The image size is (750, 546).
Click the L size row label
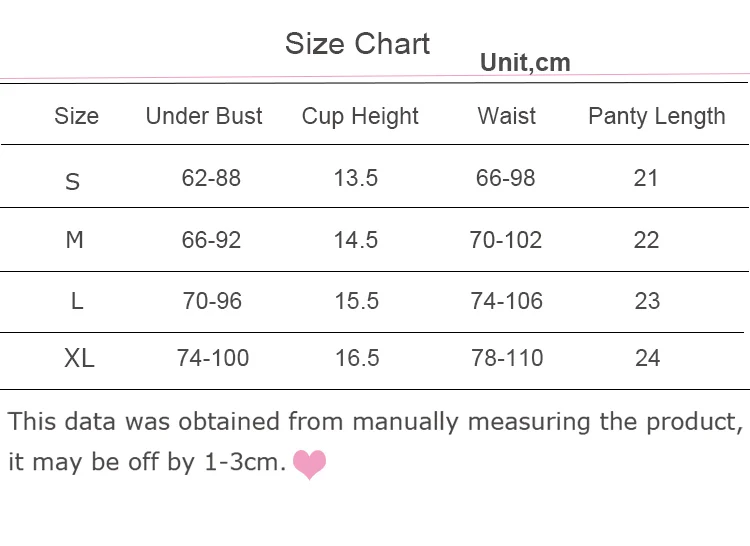[76, 301]
